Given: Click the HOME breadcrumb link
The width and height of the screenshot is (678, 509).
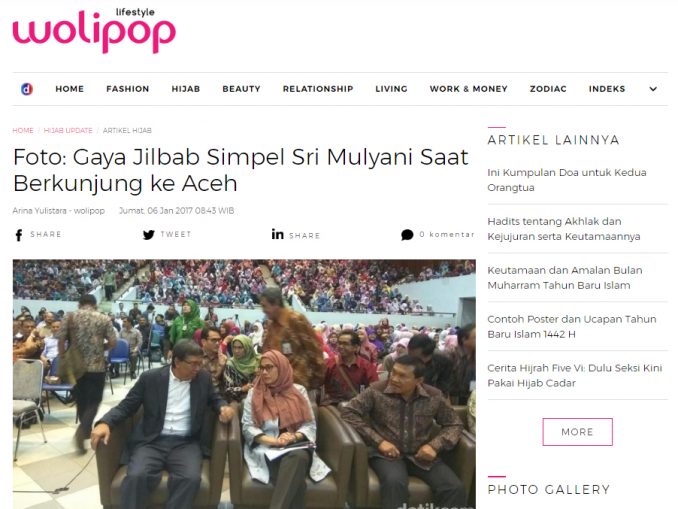Looking at the screenshot, I should click(x=23, y=131).
